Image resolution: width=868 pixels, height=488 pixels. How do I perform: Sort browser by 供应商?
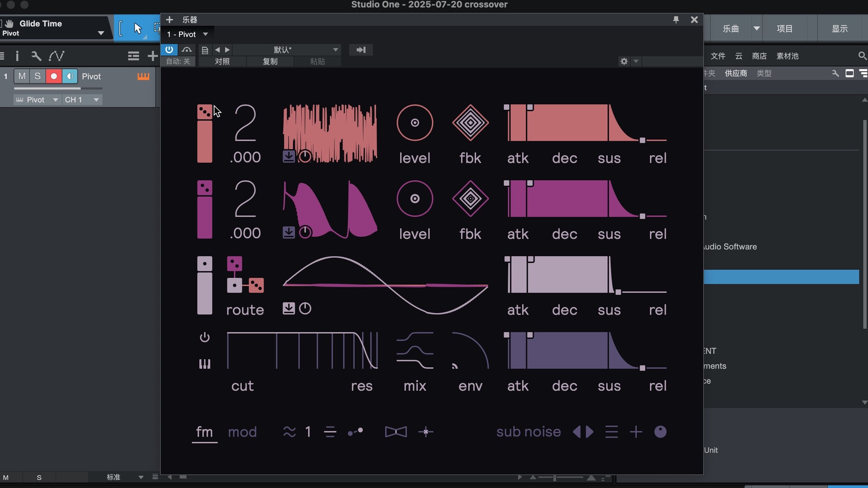736,73
